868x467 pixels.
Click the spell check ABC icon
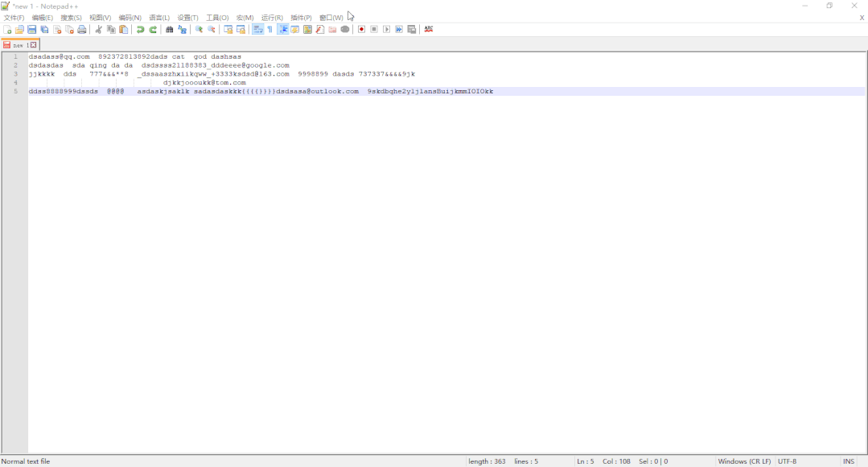point(429,29)
